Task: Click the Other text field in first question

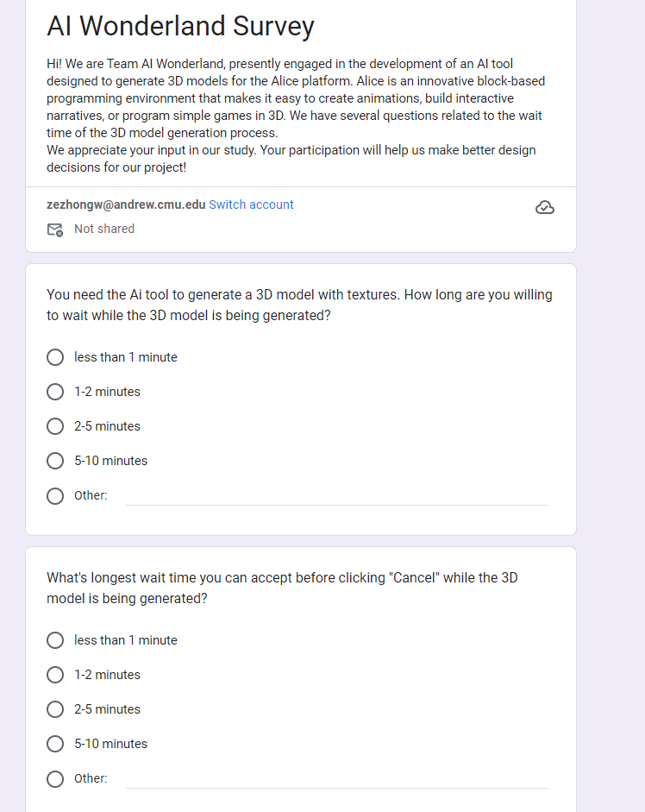Action: click(336, 496)
